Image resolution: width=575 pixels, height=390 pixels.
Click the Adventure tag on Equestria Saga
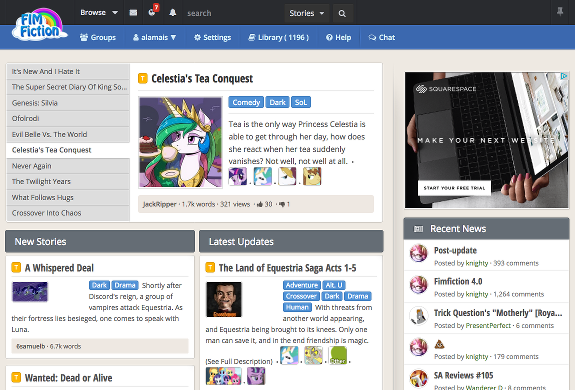point(302,285)
